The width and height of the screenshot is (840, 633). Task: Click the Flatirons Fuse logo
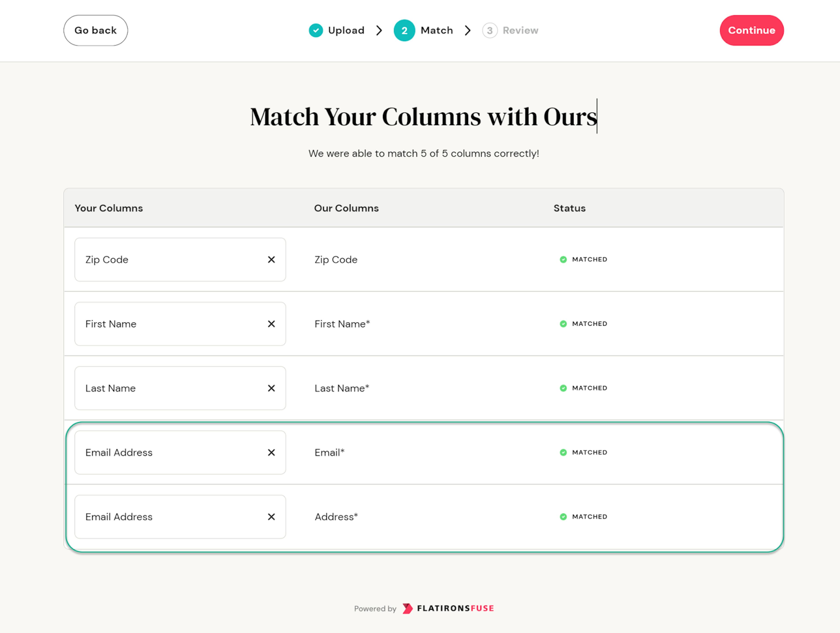click(448, 608)
